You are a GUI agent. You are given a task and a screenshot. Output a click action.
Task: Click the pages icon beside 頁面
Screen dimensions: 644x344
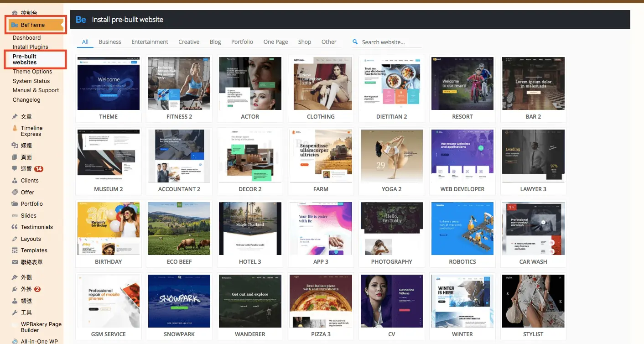15,157
